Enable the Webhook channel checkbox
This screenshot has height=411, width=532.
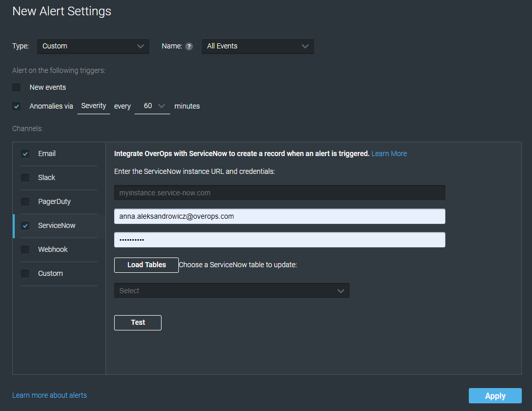click(x=25, y=250)
